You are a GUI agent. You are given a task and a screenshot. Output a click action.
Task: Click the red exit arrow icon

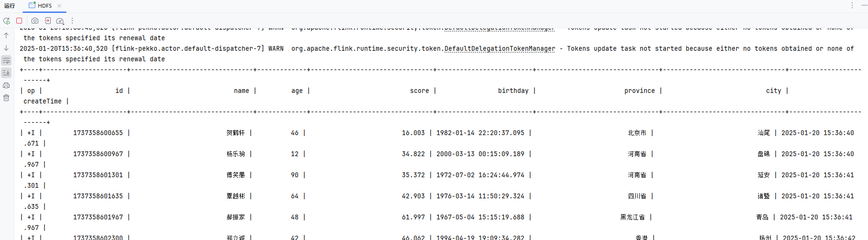47,21
